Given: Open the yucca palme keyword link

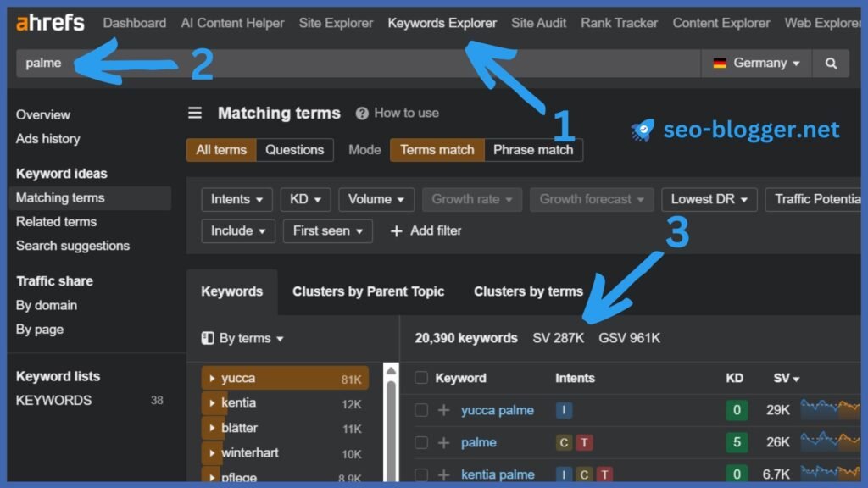Looking at the screenshot, I should [x=498, y=410].
